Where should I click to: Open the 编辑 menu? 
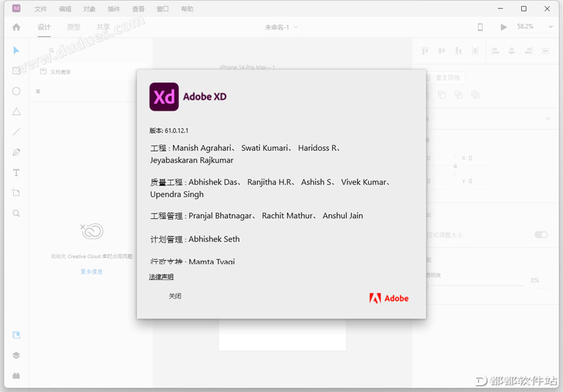click(x=65, y=9)
